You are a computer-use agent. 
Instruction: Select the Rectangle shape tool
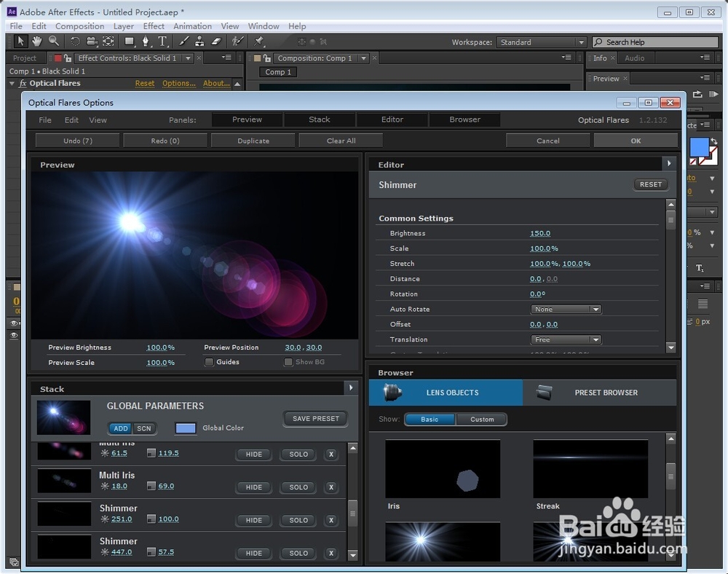coord(130,42)
